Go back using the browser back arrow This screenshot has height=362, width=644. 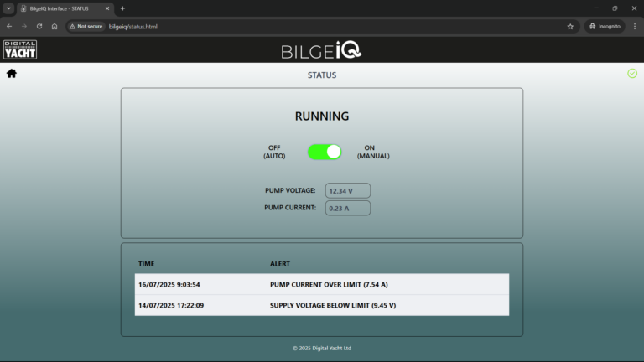point(9,26)
